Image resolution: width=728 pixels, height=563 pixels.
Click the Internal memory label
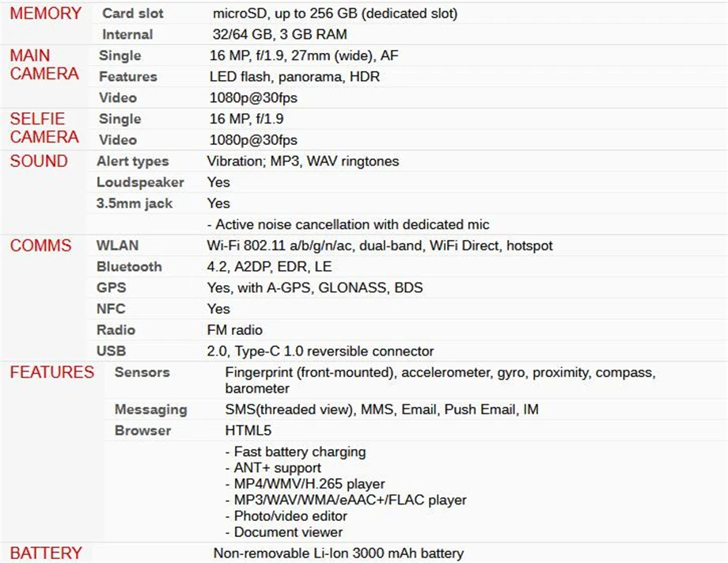(x=127, y=34)
